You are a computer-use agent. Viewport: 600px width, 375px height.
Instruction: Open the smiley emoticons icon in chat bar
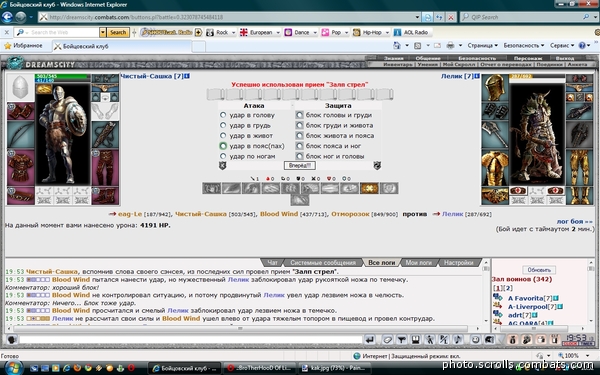[475, 339]
